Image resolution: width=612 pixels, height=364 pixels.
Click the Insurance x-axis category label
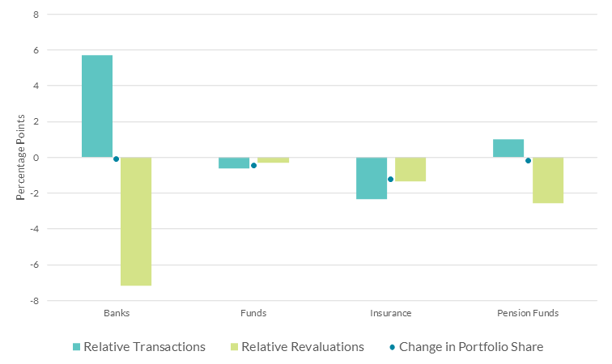click(391, 313)
